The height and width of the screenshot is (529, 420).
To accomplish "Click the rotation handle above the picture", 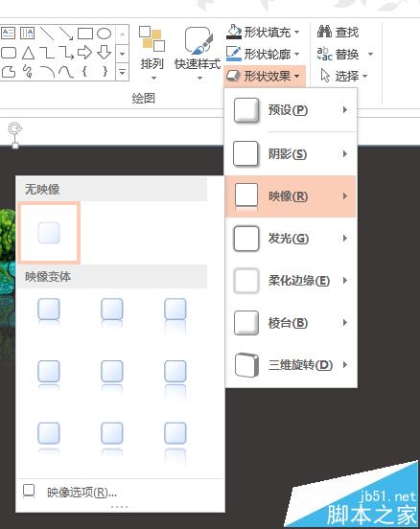I will coord(14,128).
